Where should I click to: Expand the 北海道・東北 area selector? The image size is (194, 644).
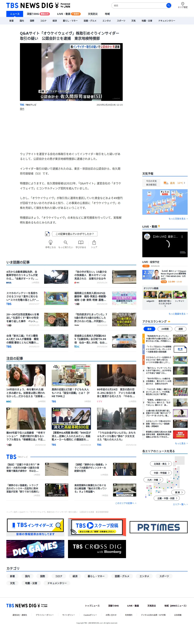point(161,464)
